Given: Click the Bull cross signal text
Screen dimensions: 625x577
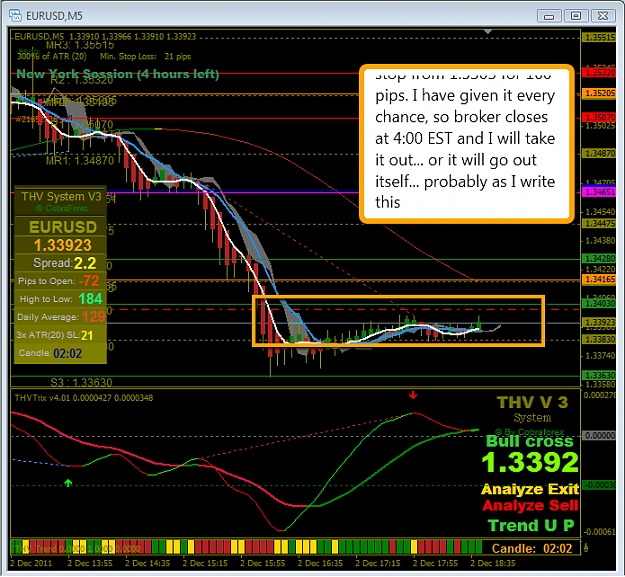Looking at the screenshot, I should (x=530, y=442).
